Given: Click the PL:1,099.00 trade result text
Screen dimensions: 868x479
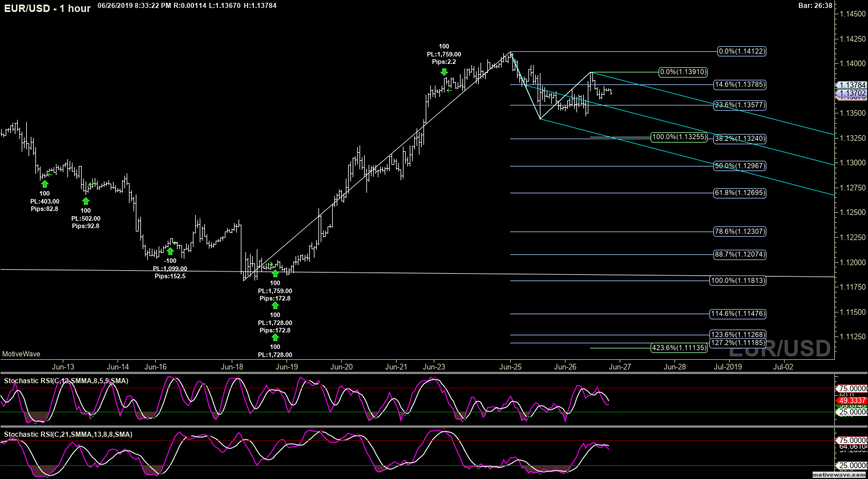Looking at the screenshot, I should 170,269.
